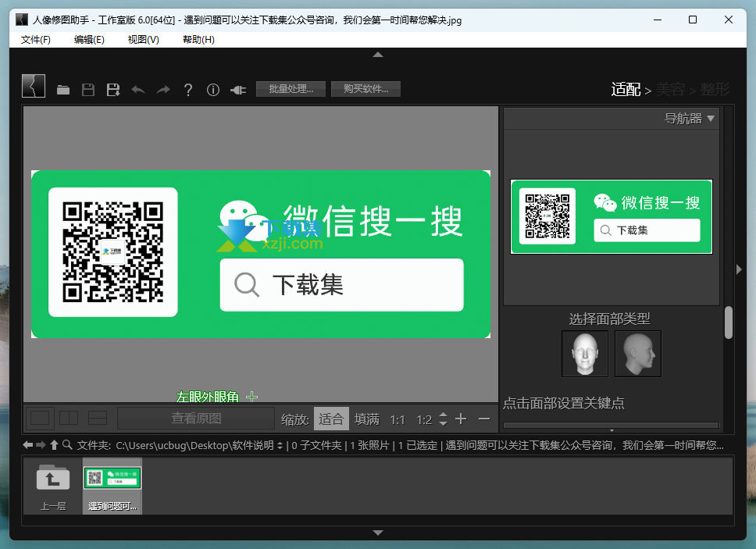This screenshot has height=549, width=756.
Task: Click the plug-in connector toolbar icon
Action: [x=238, y=90]
